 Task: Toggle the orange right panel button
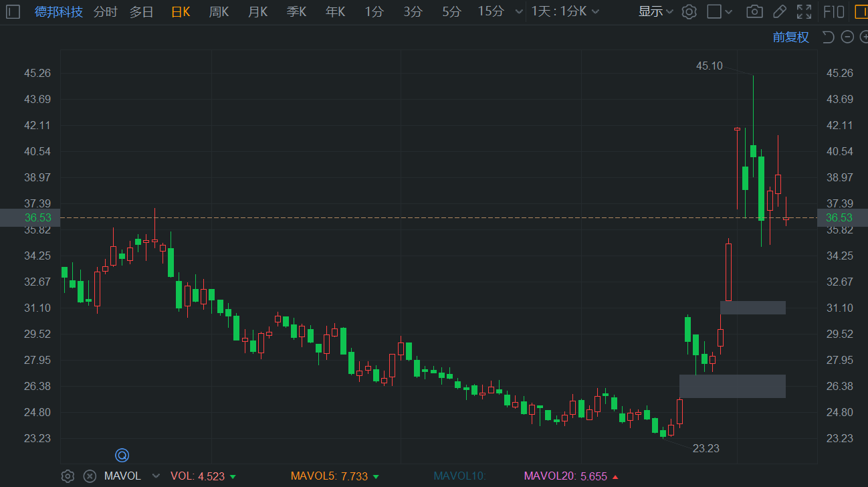861,11
